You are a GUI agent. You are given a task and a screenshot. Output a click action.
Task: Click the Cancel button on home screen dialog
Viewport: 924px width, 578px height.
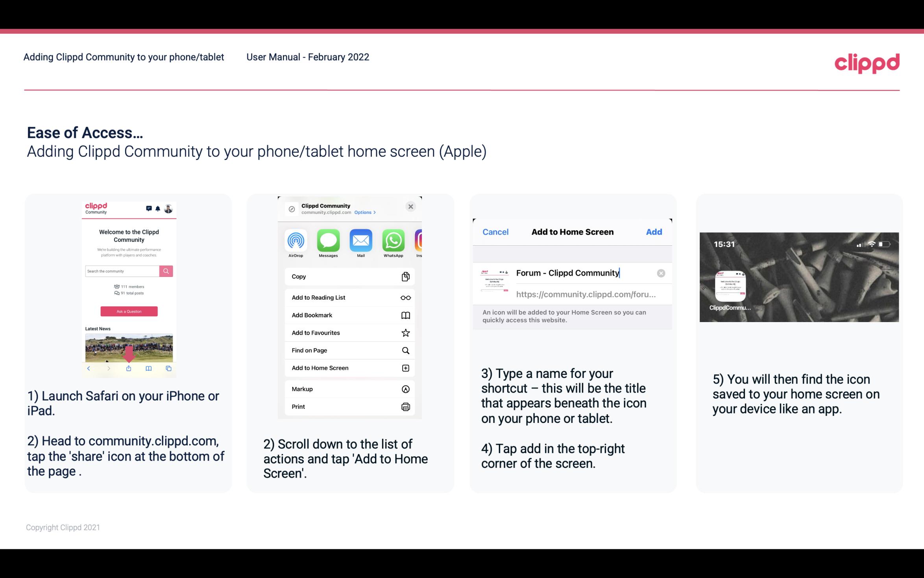pyautogui.click(x=495, y=232)
